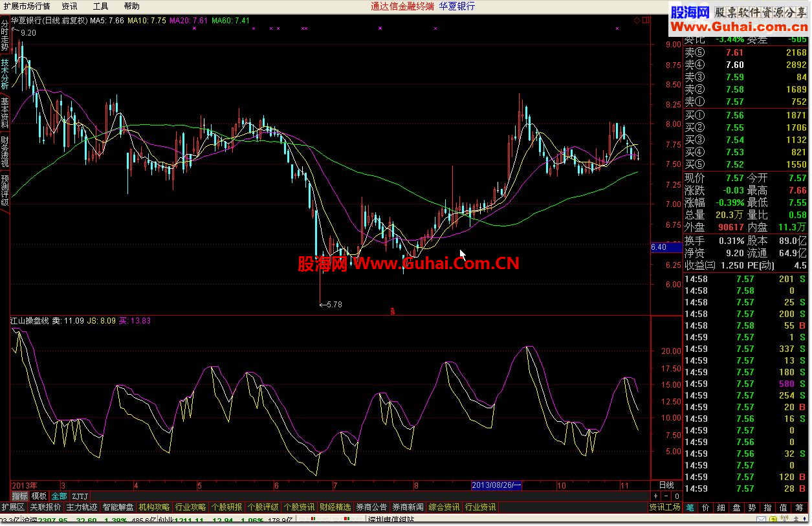Open the 扩展市场行情 menu
The image size is (812, 526).
point(25,6)
